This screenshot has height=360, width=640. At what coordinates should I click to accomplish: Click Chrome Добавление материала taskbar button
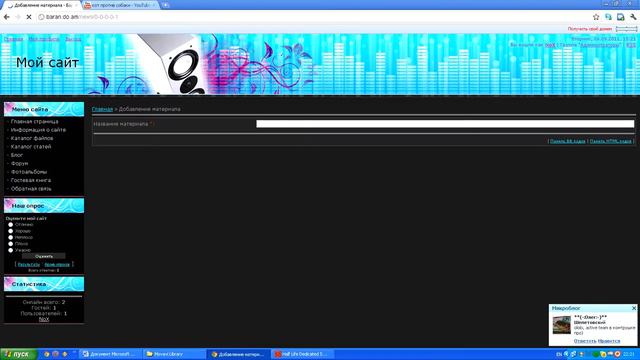238,354
